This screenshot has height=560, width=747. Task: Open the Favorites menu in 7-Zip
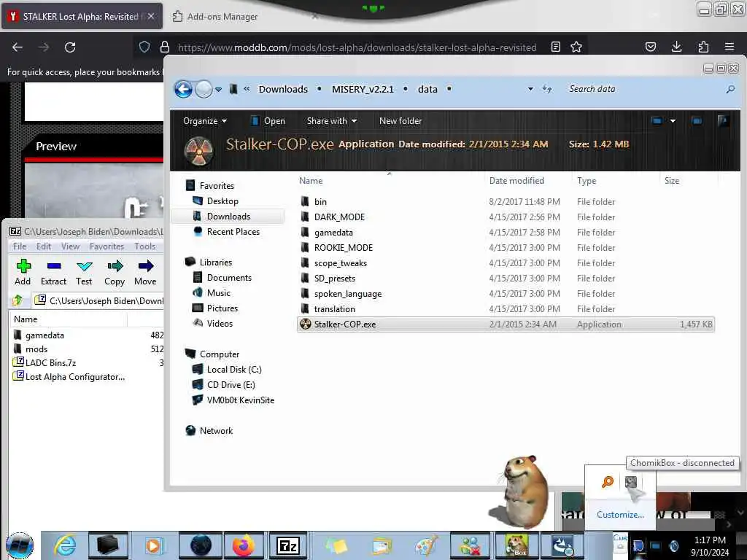click(107, 246)
